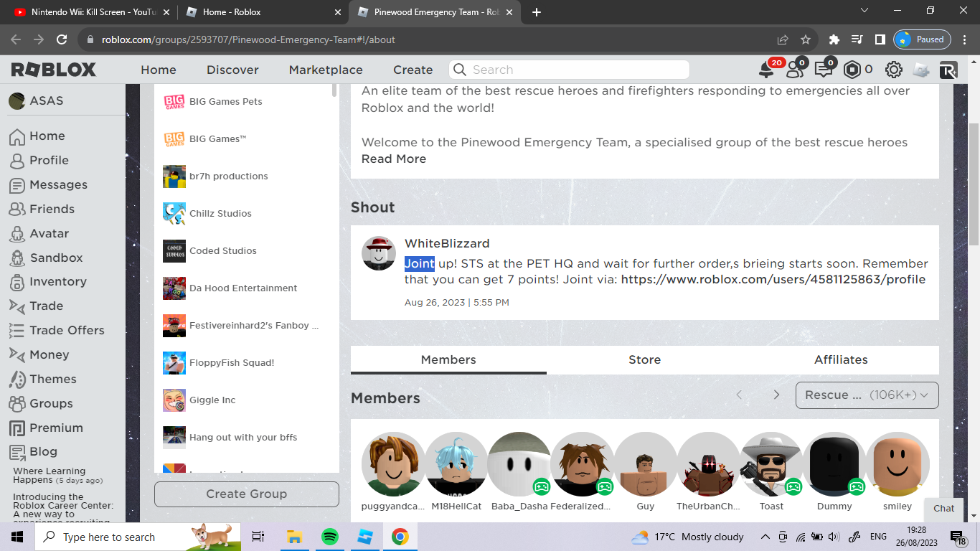The image size is (980, 551).
Task: Go to Home in the left sidebar
Action: [x=47, y=136]
